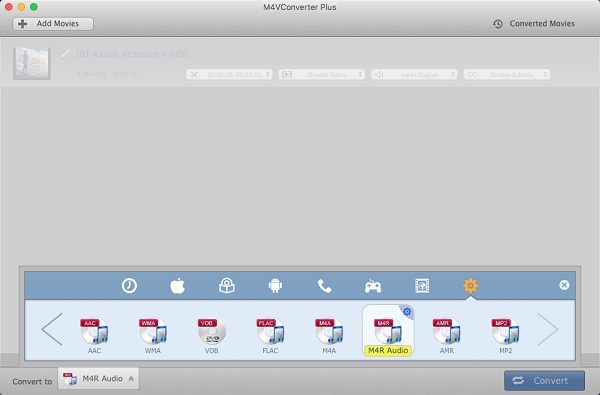
Task: Show next formats with right arrow
Action: [548, 329]
